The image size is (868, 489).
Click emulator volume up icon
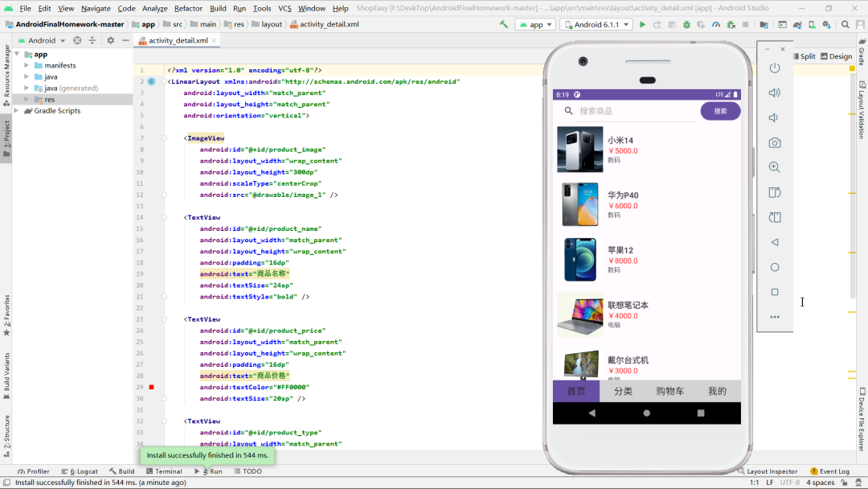[775, 92]
